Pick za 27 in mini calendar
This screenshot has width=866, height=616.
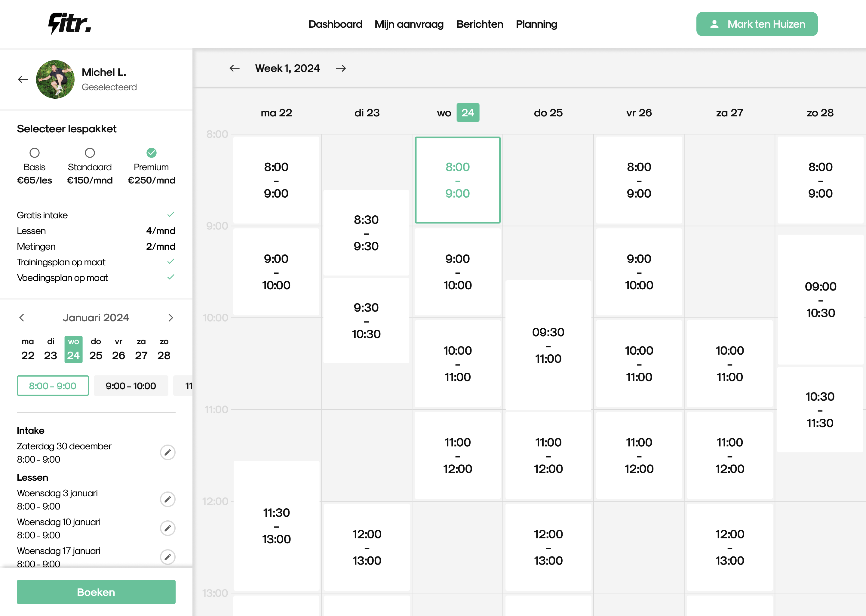point(141,349)
